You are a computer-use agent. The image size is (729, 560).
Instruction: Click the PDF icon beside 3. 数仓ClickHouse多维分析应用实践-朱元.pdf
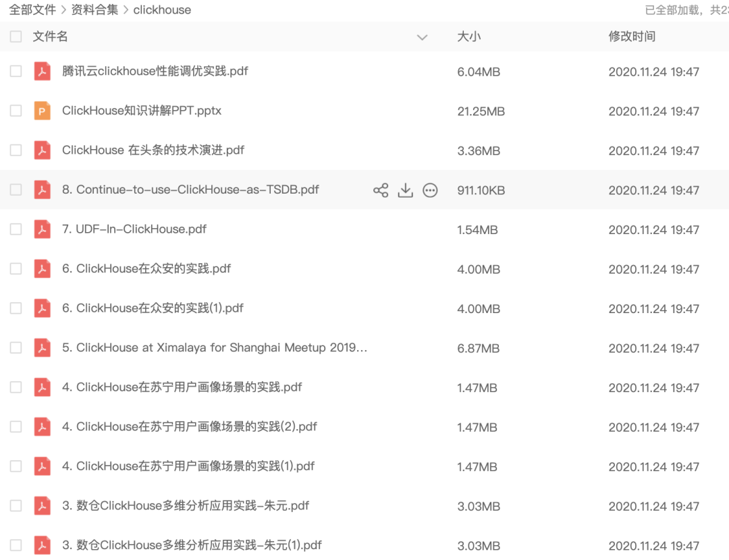point(42,505)
